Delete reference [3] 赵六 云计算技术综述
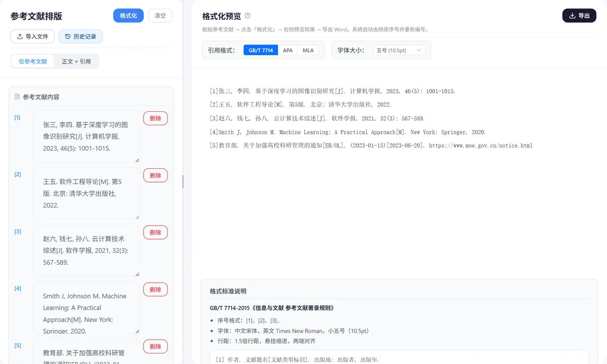Screen dimensions: 607x364 click(x=155, y=233)
